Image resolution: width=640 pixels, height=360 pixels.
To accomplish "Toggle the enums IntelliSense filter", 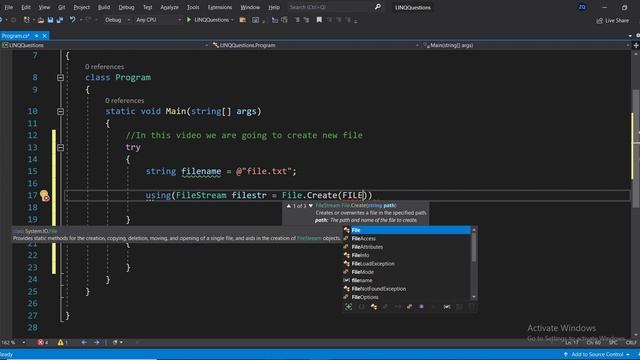I will [409, 307].
